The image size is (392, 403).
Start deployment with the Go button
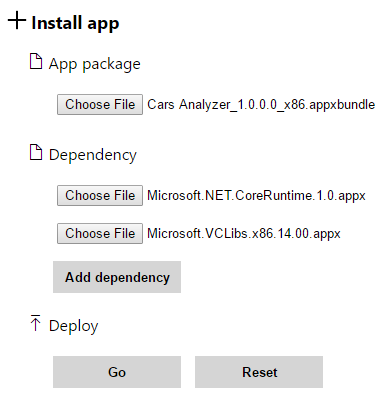117,372
